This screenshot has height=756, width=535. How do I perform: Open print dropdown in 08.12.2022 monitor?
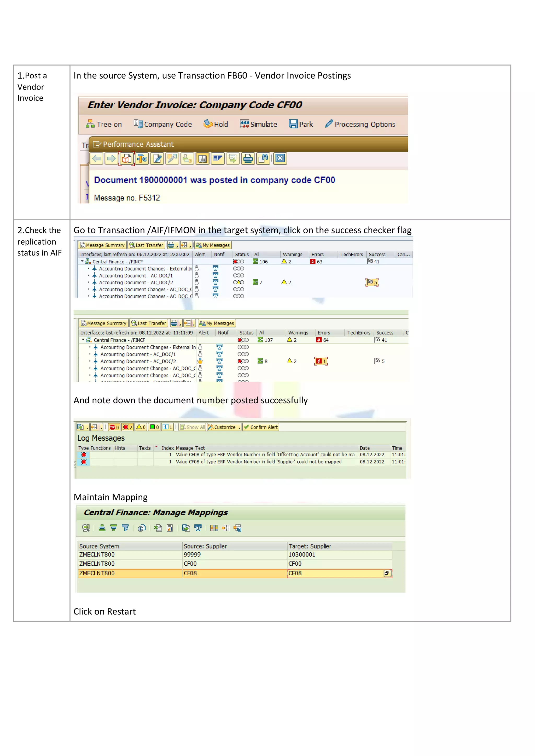pos(176,323)
